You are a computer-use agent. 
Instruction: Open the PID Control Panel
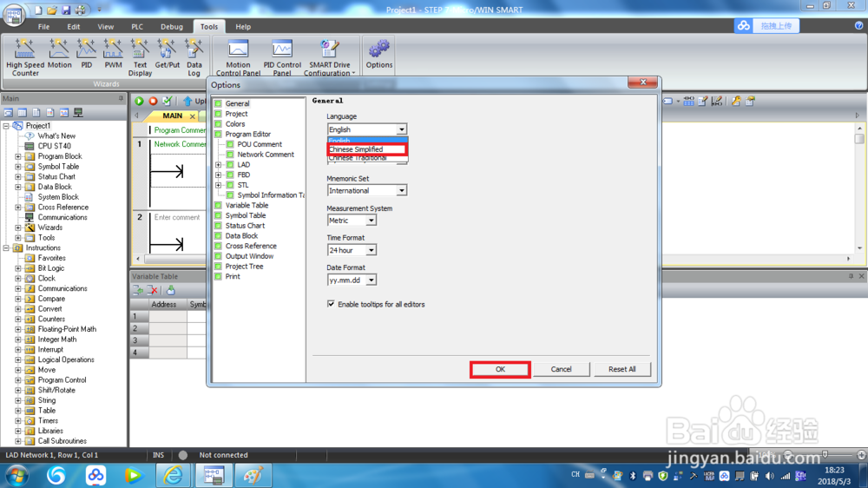[x=282, y=57]
